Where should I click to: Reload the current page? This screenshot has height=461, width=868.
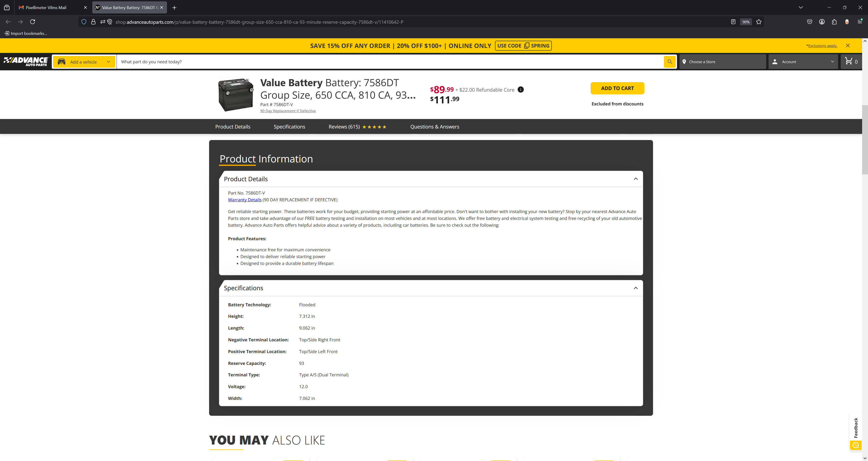pyautogui.click(x=33, y=22)
